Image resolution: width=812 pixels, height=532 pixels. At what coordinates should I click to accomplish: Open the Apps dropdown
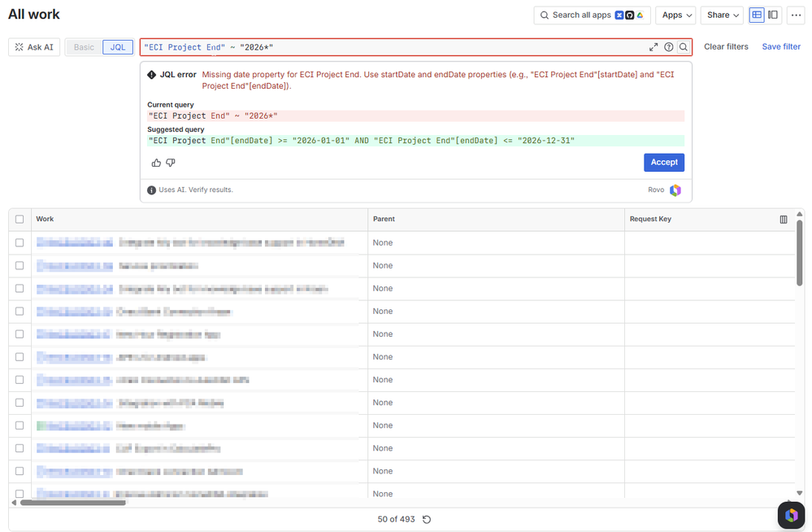(x=676, y=15)
